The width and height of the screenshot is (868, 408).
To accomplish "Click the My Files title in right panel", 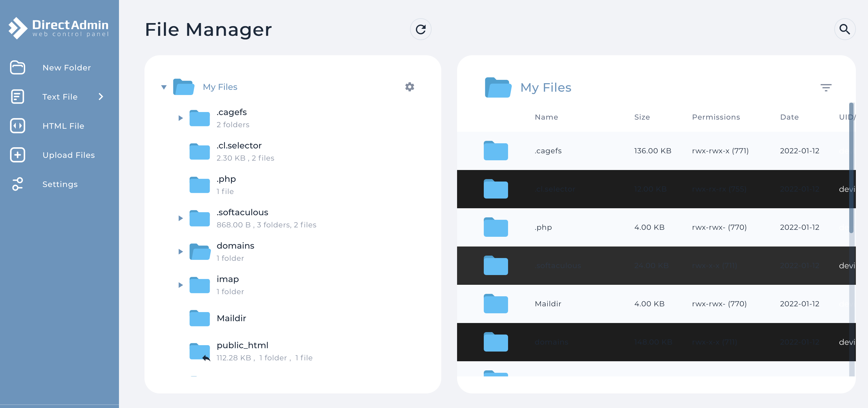I will click(545, 88).
